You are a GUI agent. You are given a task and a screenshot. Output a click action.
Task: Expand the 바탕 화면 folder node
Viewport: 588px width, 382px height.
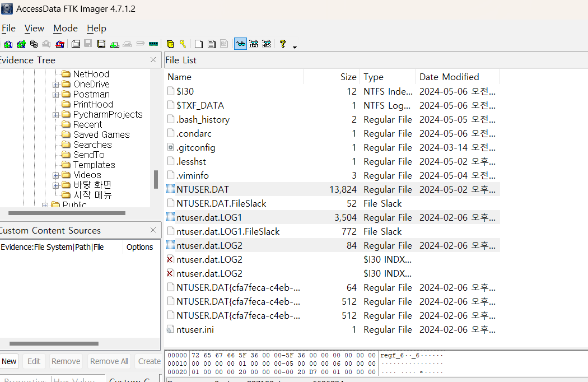point(55,185)
